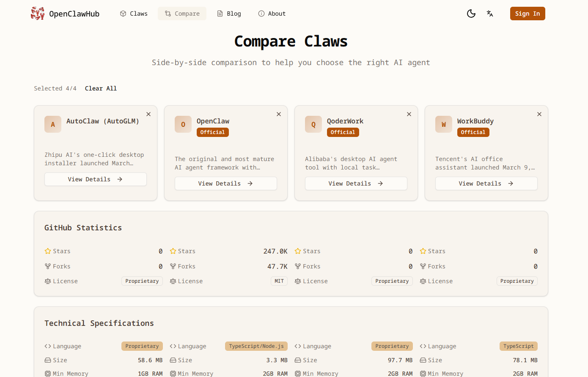
Task: Click the OpenClaw License scale icon
Action: [173, 281]
